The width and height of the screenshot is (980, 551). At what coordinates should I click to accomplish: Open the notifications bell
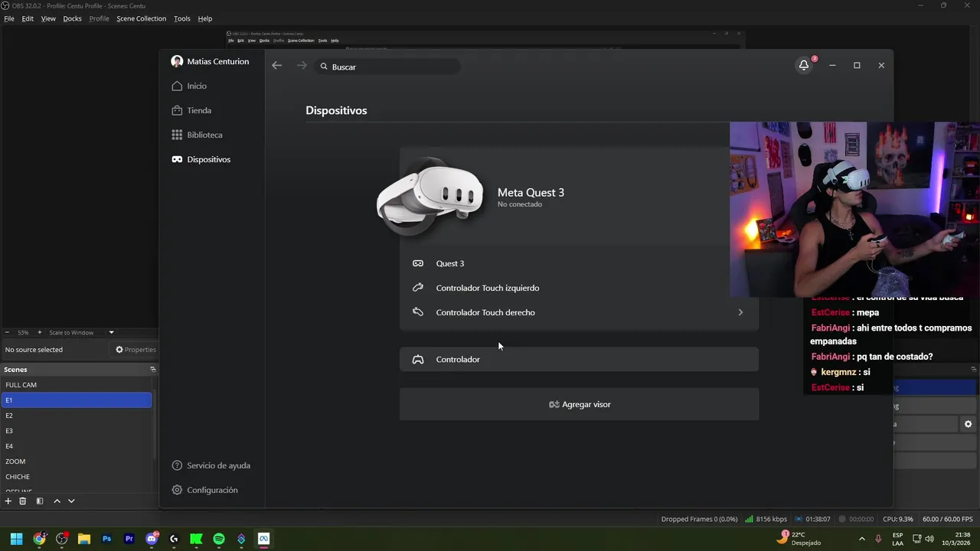tap(804, 65)
